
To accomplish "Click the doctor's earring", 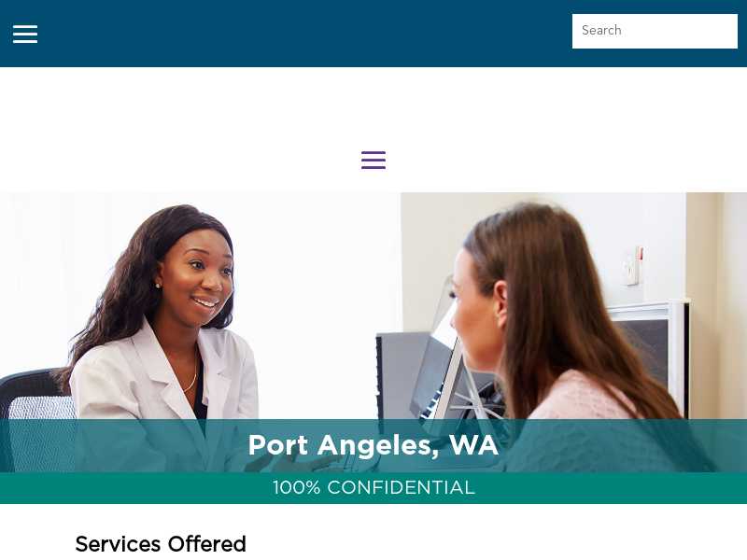I will coord(158,286).
